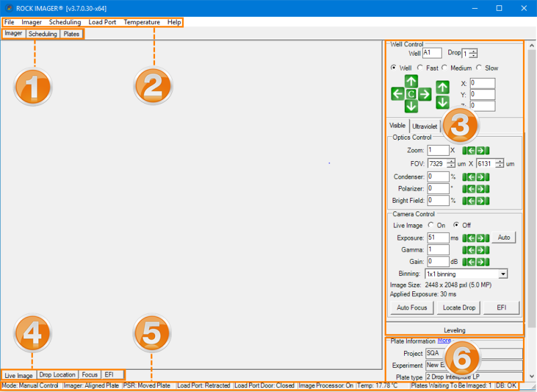537x392 pixels.
Task: Increment the Drop number stepper
Action: pos(474,50)
